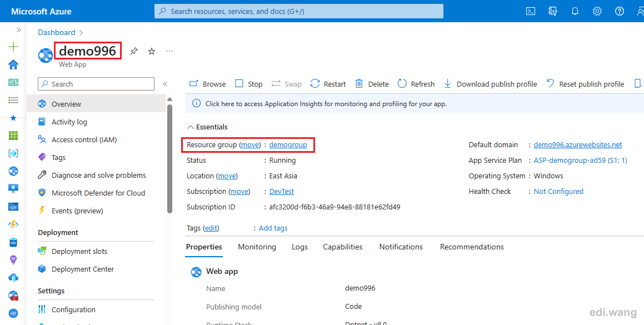644x325 pixels.
Task: Open demo996.azurewebsites.net default domain link
Action: [x=577, y=144]
